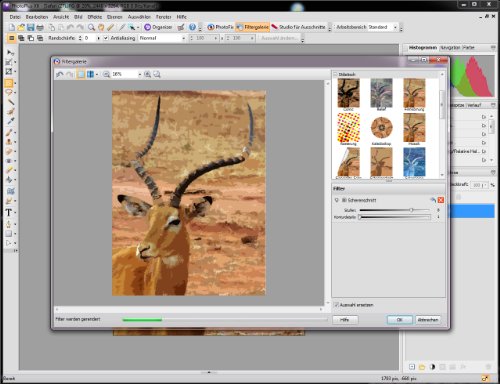Click the Stufen slider track
Screen dimensions: 500x384
[x=395, y=210]
